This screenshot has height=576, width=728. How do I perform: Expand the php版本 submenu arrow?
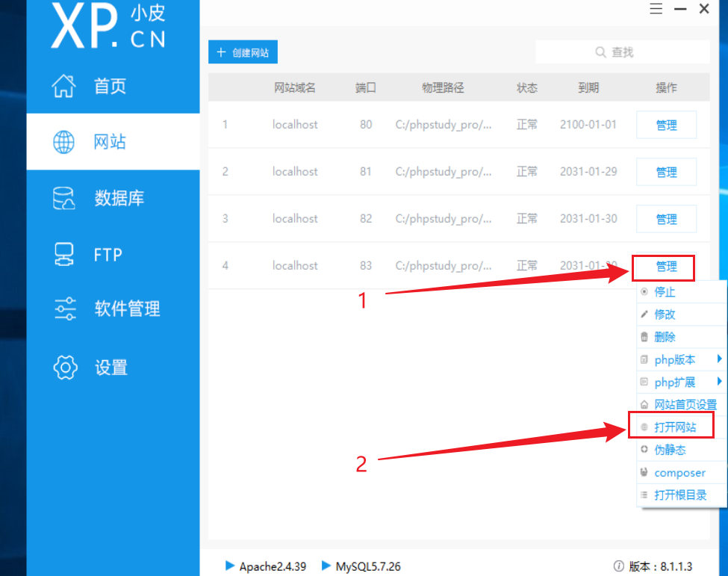coord(719,358)
